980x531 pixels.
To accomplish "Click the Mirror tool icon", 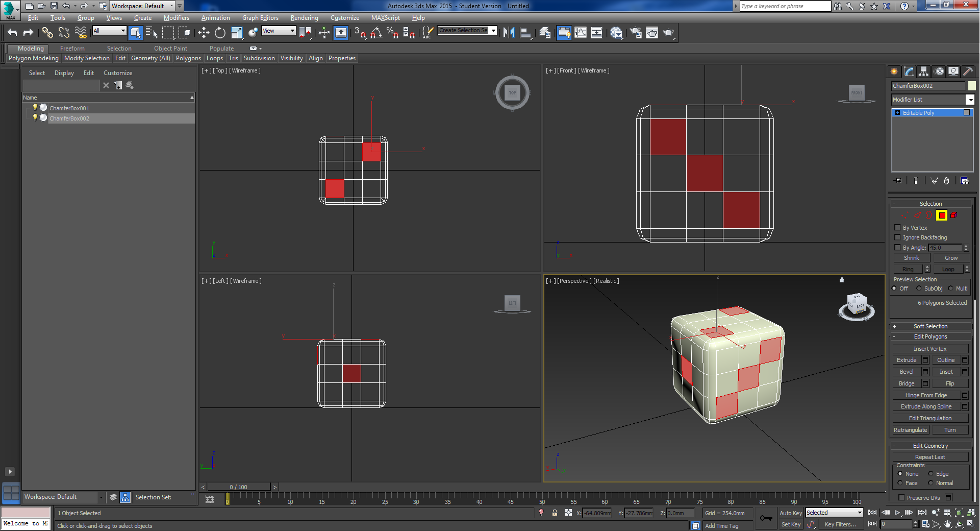I will pos(509,33).
